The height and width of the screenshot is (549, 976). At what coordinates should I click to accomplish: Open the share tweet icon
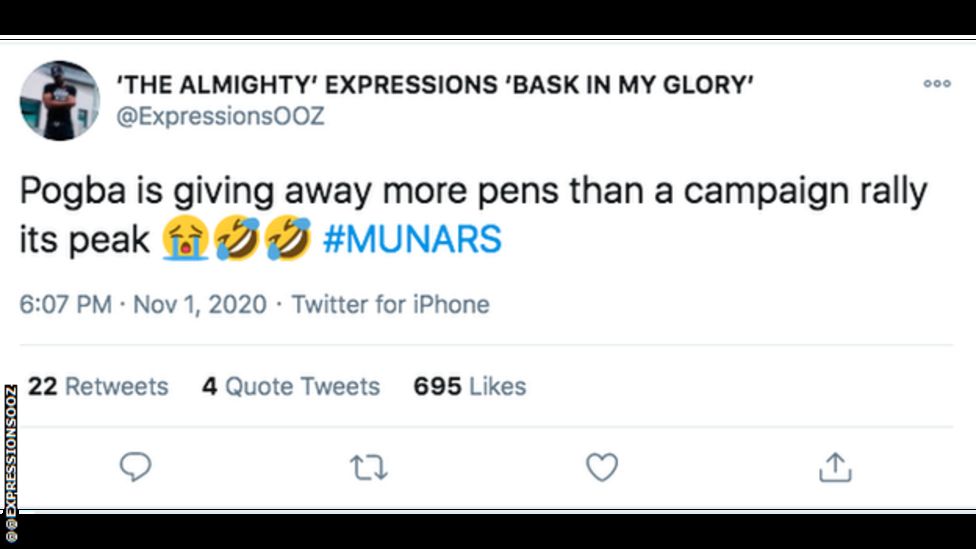coord(835,467)
